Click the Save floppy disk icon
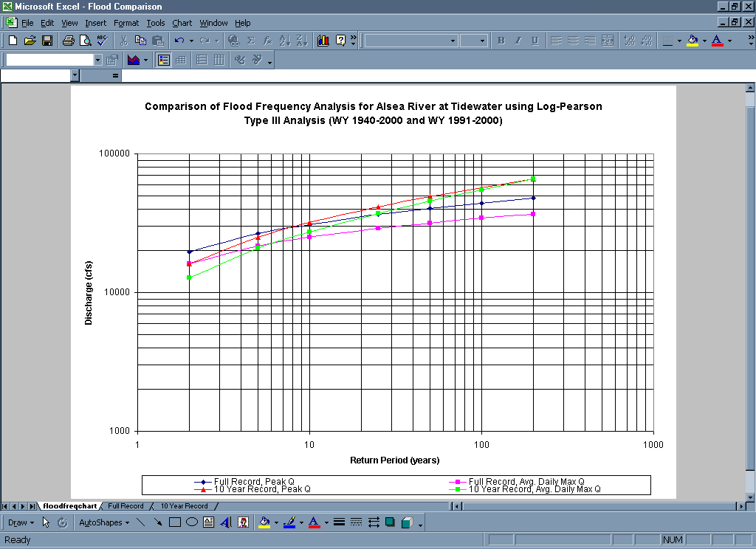756x549 pixels. click(47, 41)
